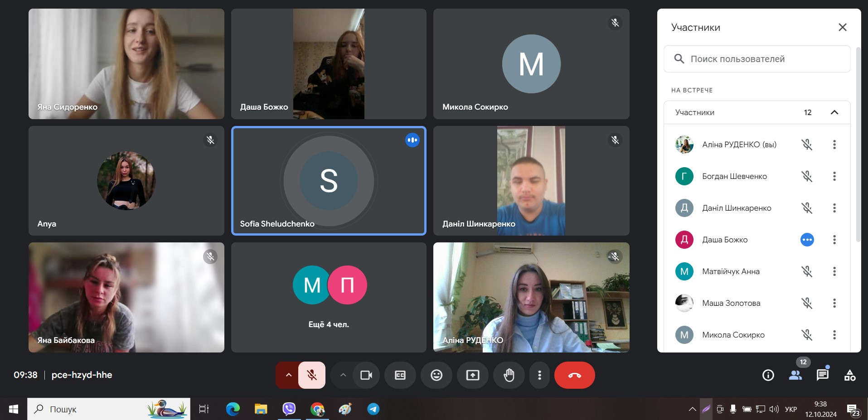Viewport: 868px width, 420px height.
Task: Open options menu for Маша Золотова
Action: click(834, 303)
